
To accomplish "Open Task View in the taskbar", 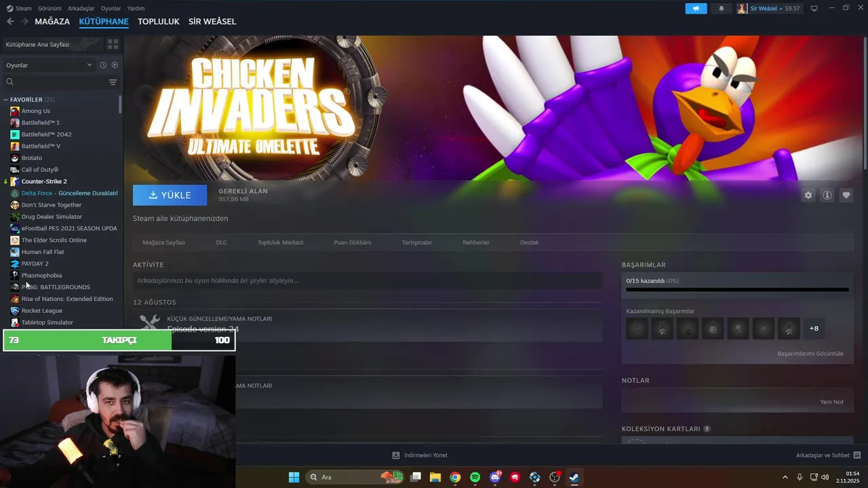I will [416, 477].
